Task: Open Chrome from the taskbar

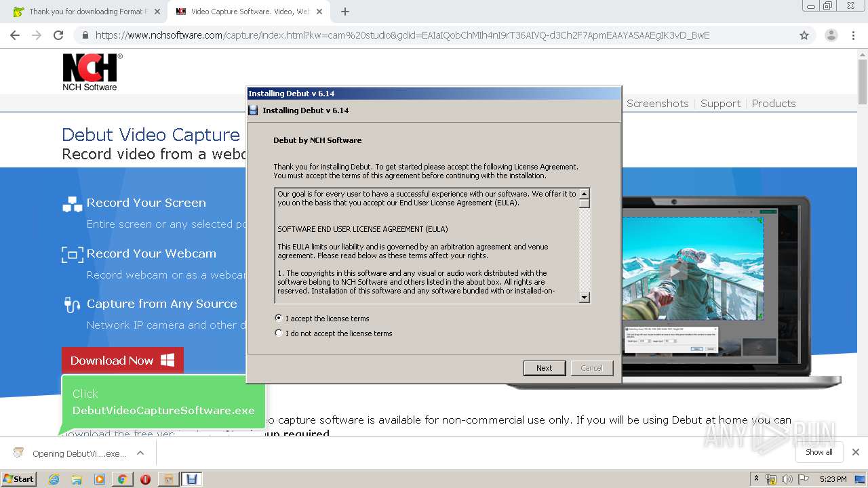Action: (x=122, y=479)
